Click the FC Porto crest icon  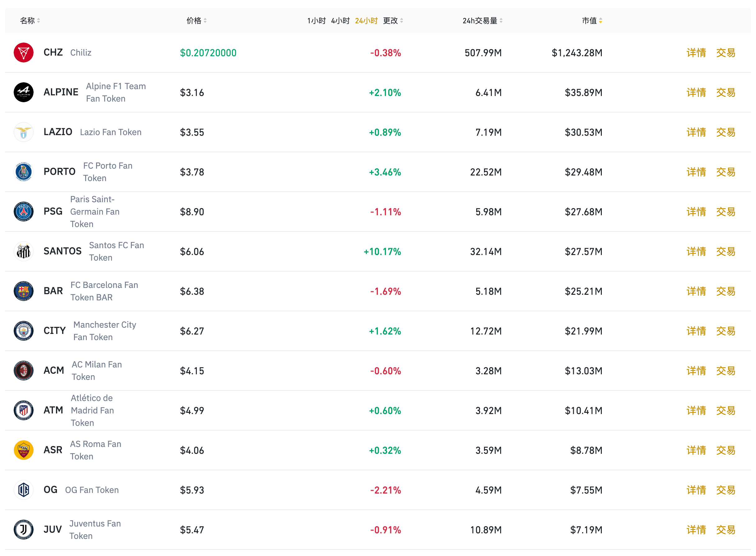[x=24, y=172]
